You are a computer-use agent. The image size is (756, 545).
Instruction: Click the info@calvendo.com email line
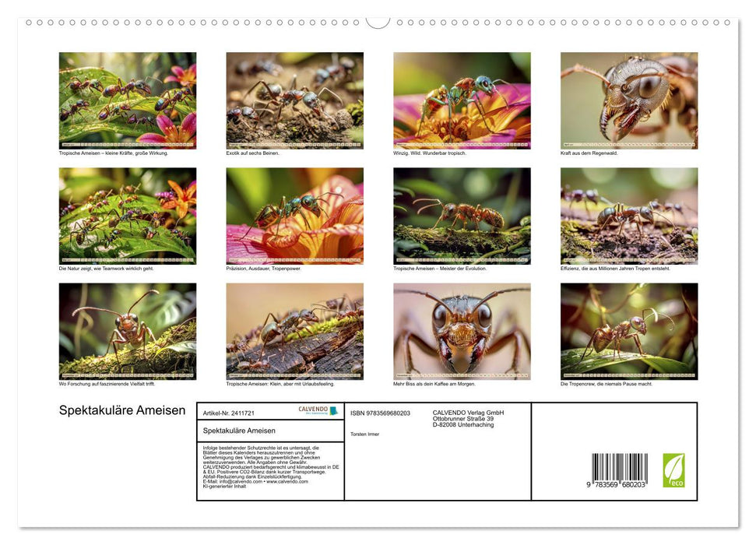255,481
